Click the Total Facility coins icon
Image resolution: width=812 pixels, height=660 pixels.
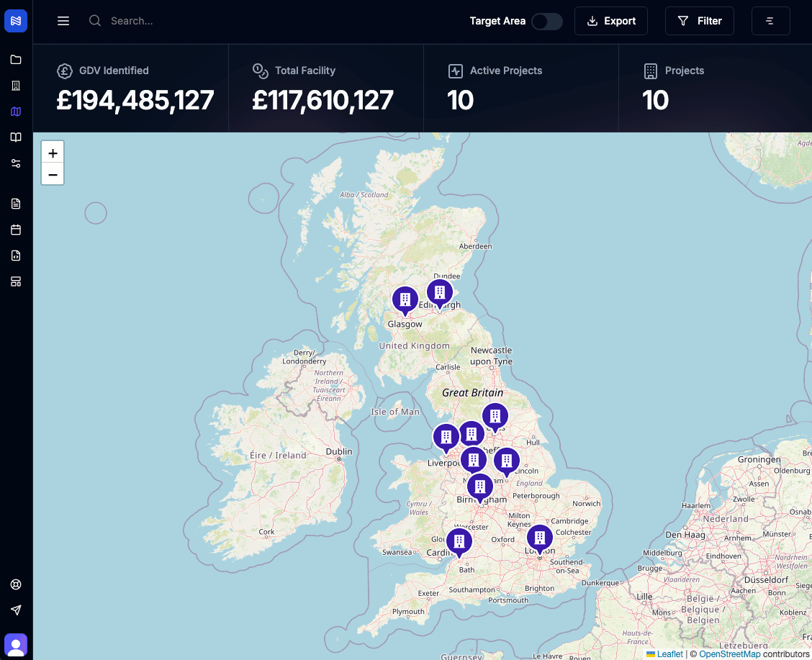click(260, 71)
